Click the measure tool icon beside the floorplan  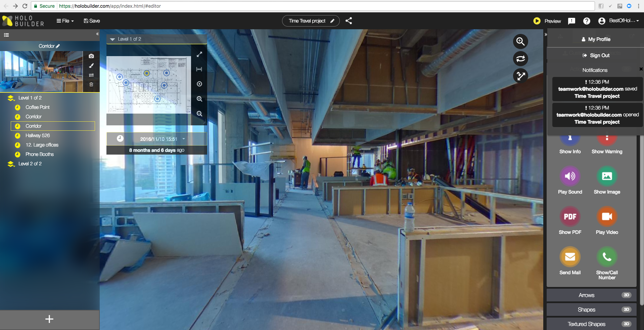pyautogui.click(x=199, y=69)
